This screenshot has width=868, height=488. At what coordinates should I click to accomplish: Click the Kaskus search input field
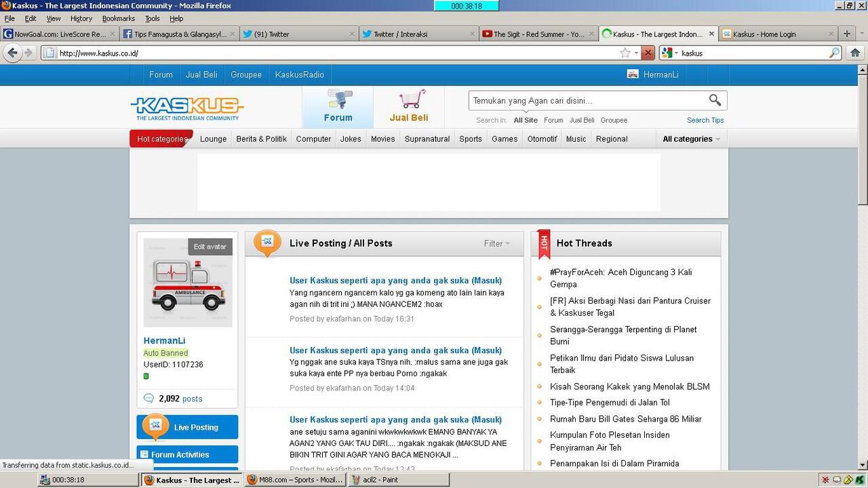[x=587, y=100]
